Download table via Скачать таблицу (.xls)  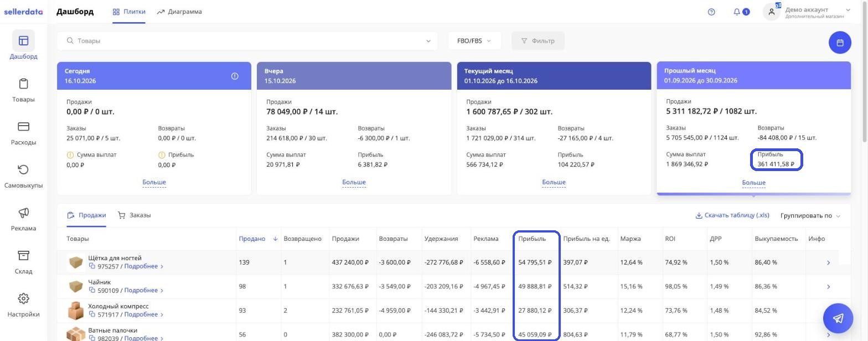[x=732, y=215]
